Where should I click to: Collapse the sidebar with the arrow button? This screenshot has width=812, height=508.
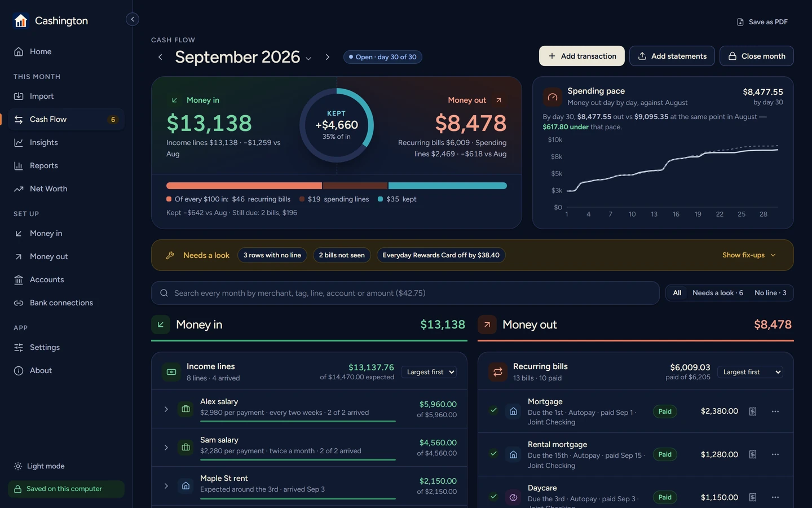click(x=133, y=19)
